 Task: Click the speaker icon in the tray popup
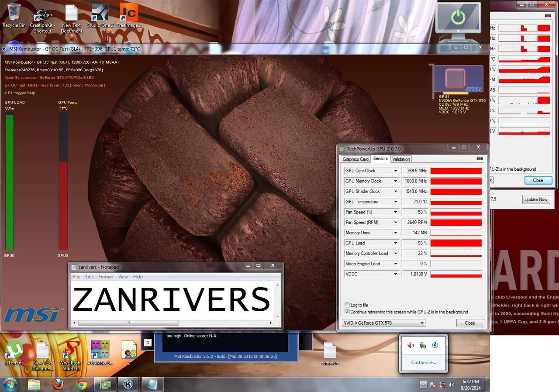point(411,345)
